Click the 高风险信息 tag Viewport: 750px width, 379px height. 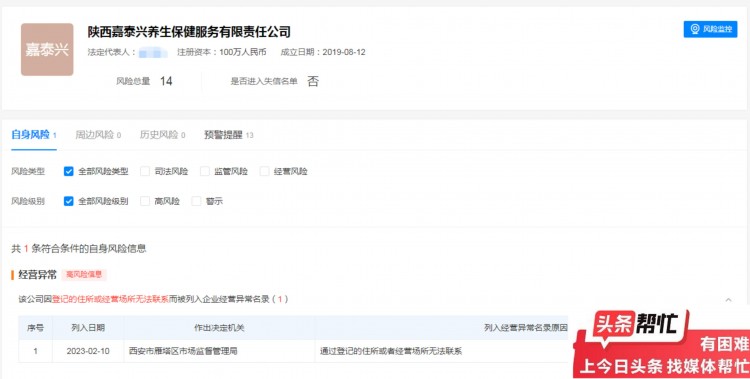[x=84, y=275]
